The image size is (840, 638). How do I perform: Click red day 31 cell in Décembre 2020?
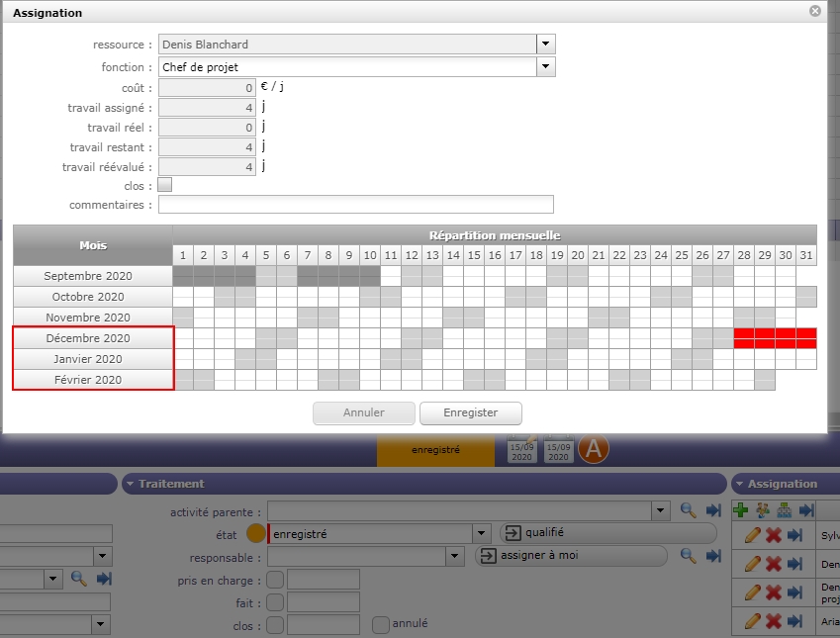point(806,338)
